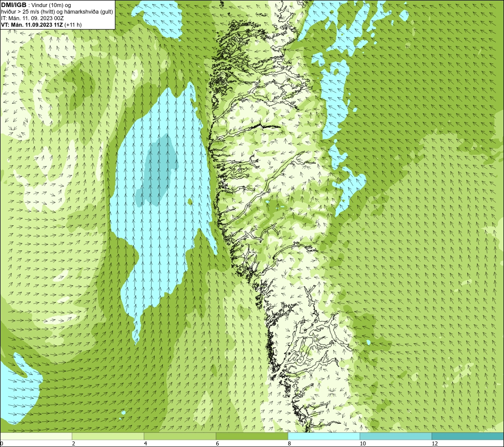Click the scale label '10'

click(362, 444)
